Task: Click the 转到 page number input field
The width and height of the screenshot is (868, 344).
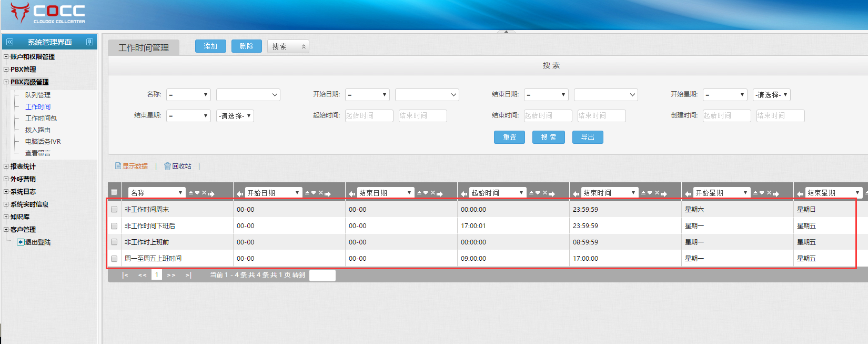Action: (322, 275)
